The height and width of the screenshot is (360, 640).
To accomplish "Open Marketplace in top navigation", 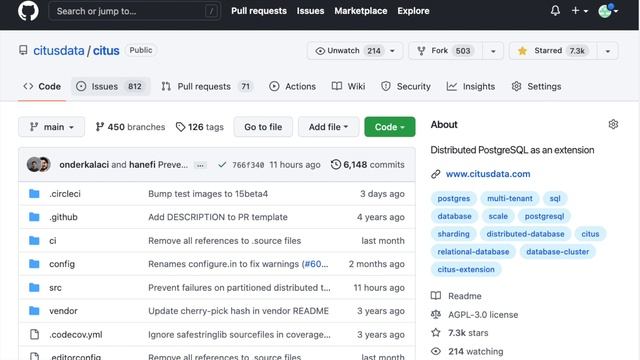I will 361,11.
